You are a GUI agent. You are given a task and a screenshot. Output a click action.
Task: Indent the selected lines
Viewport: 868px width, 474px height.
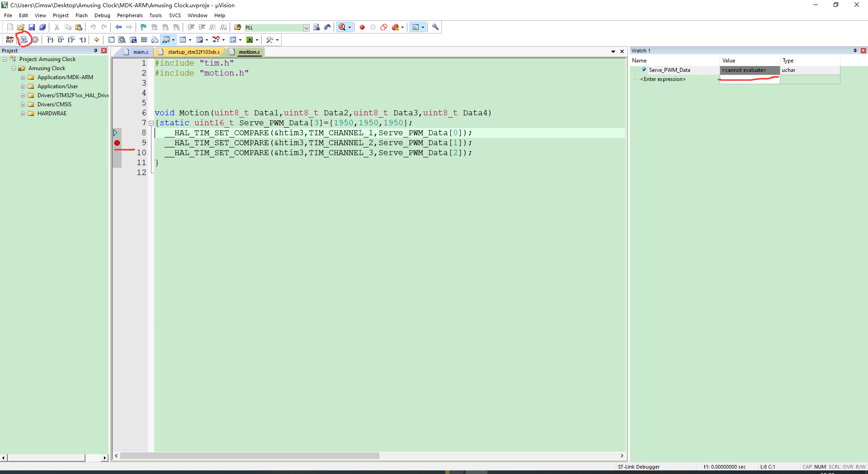point(191,27)
